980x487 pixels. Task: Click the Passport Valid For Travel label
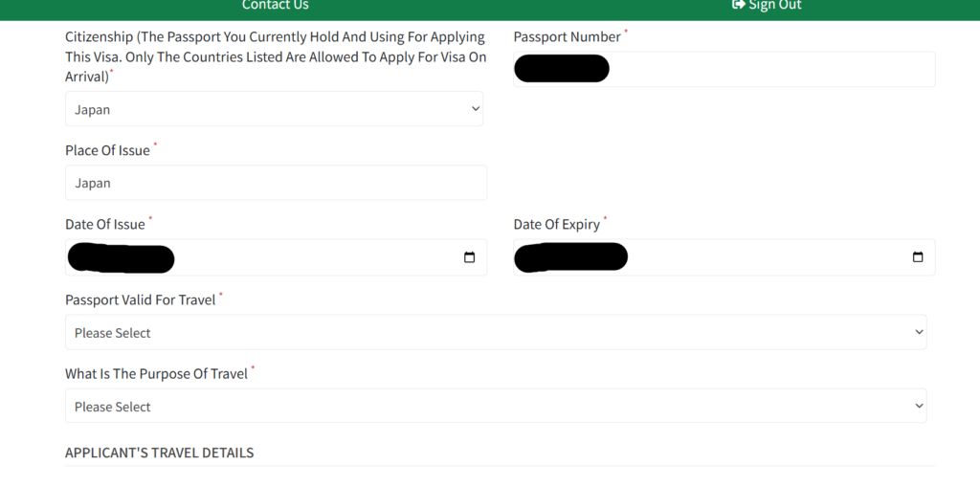[x=140, y=300]
